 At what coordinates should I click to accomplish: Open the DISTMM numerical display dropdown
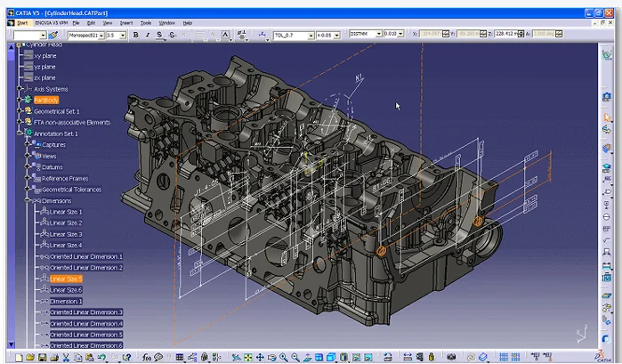(x=377, y=35)
